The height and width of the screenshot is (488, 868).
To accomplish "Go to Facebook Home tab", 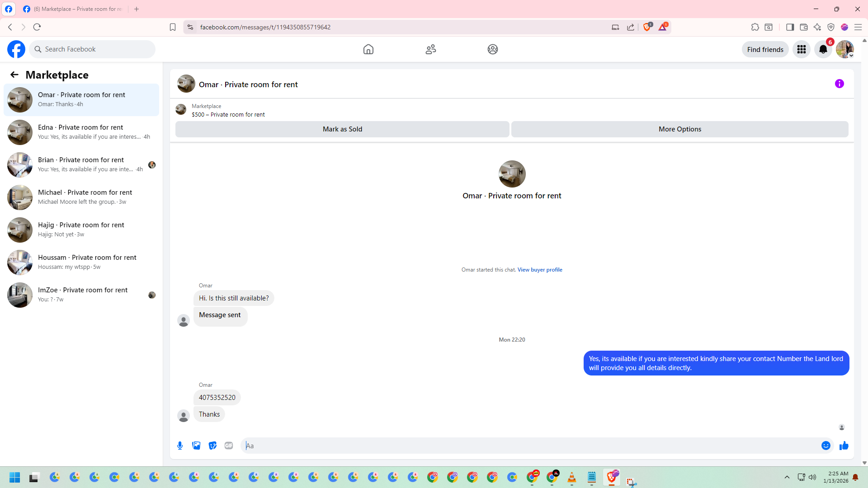I will click(x=368, y=49).
